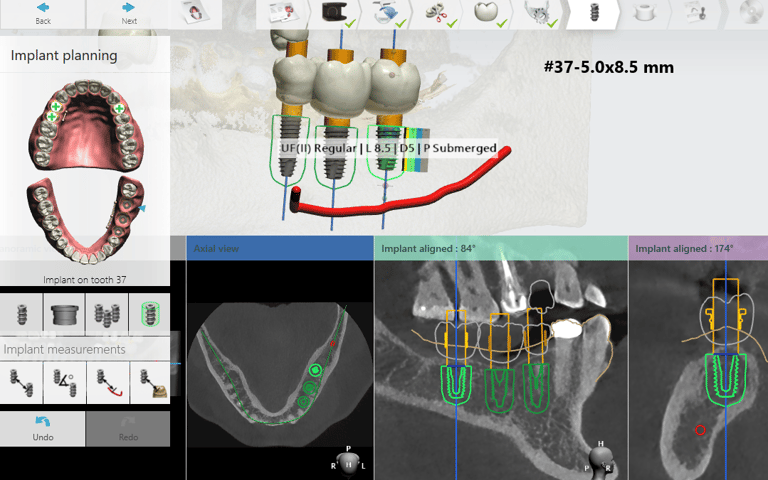Choose implant-to-nerve distance measurement tool
Image resolution: width=768 pixels, height=480 pixels.
click(x=107, y=383)
